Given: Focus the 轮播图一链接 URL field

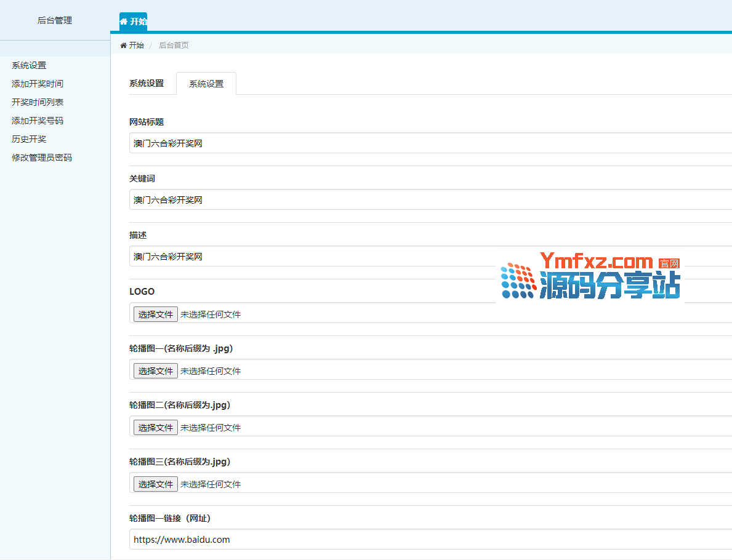Looking at the screenshot, I should coord(430,540).
